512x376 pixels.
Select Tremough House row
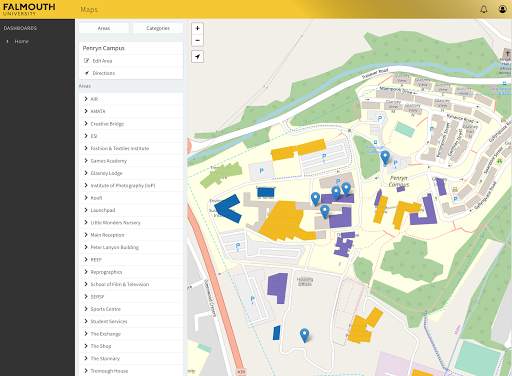coord(131,371)
